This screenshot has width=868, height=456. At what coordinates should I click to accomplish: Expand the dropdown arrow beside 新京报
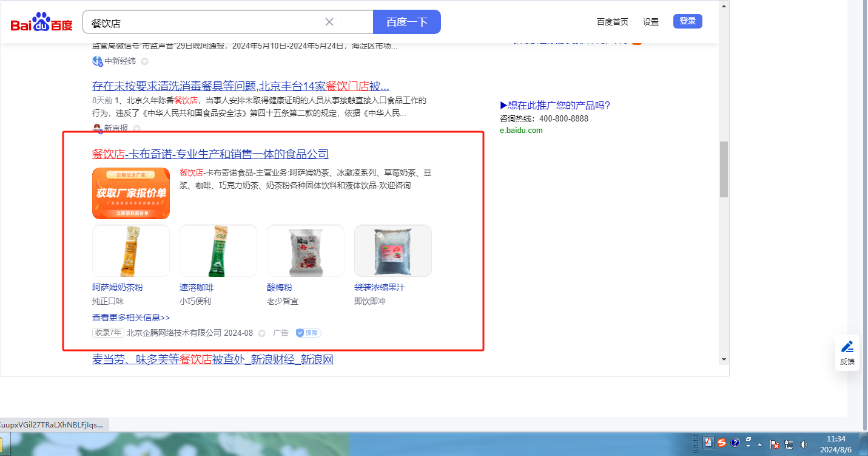point(136,129)
